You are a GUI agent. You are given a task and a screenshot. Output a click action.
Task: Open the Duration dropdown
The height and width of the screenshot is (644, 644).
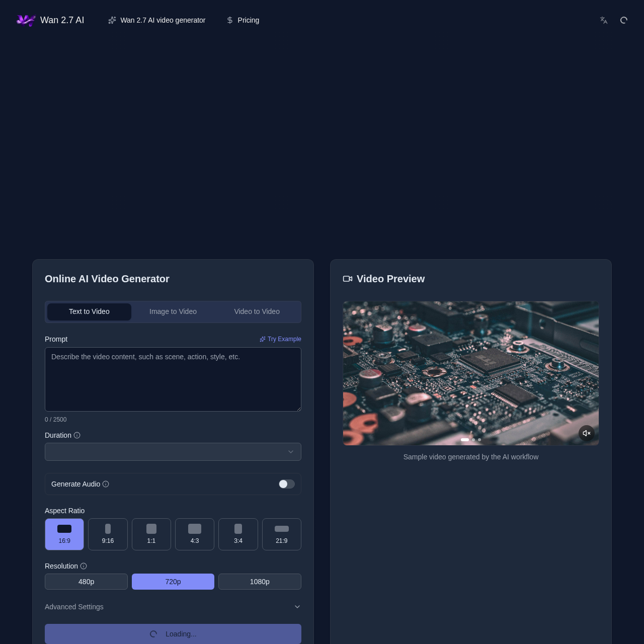click(173, 452)
